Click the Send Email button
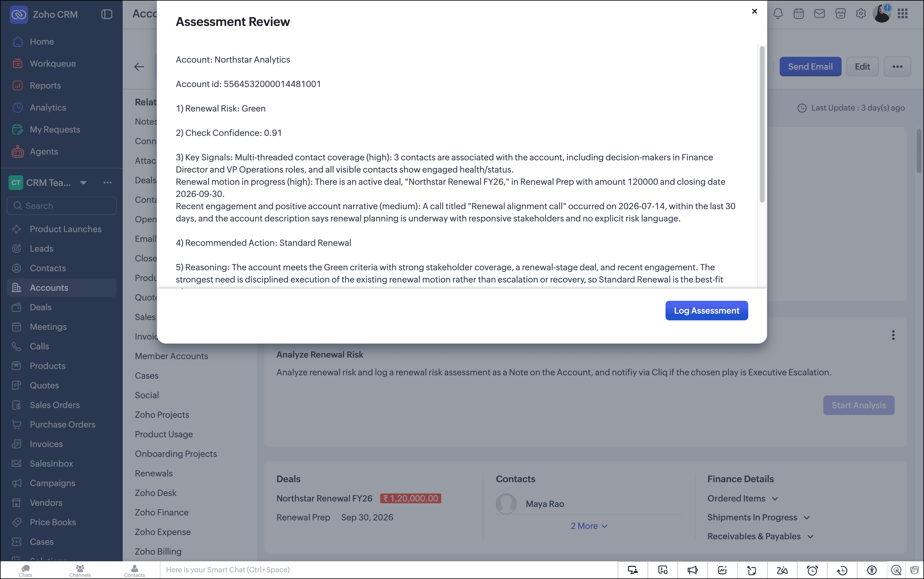 coord(810,67)
